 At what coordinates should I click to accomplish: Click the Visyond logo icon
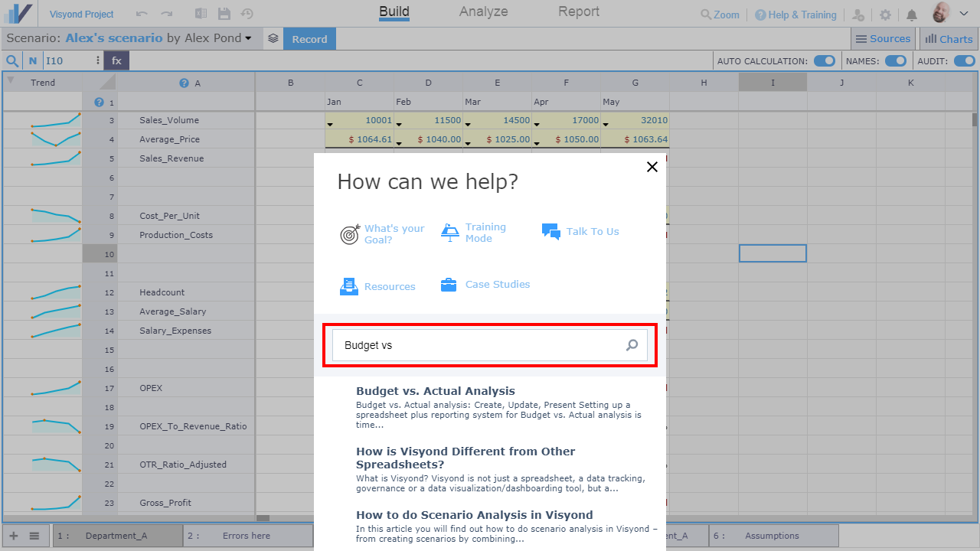click(x=19, y=14)
